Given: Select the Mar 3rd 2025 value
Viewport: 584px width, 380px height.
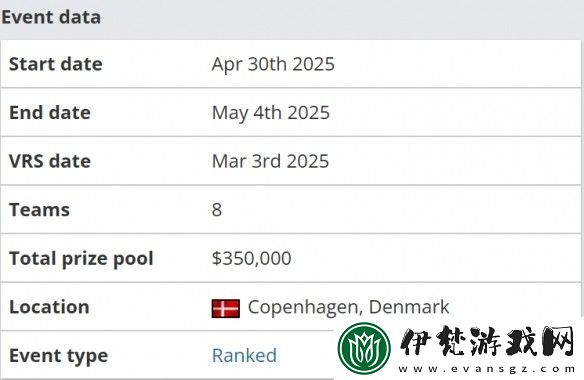Looking at the screenshot, I should tap(270, 161).
